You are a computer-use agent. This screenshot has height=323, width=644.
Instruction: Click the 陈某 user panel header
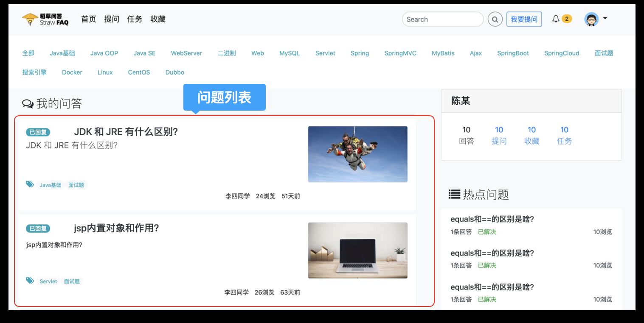[x=532, y=101]
